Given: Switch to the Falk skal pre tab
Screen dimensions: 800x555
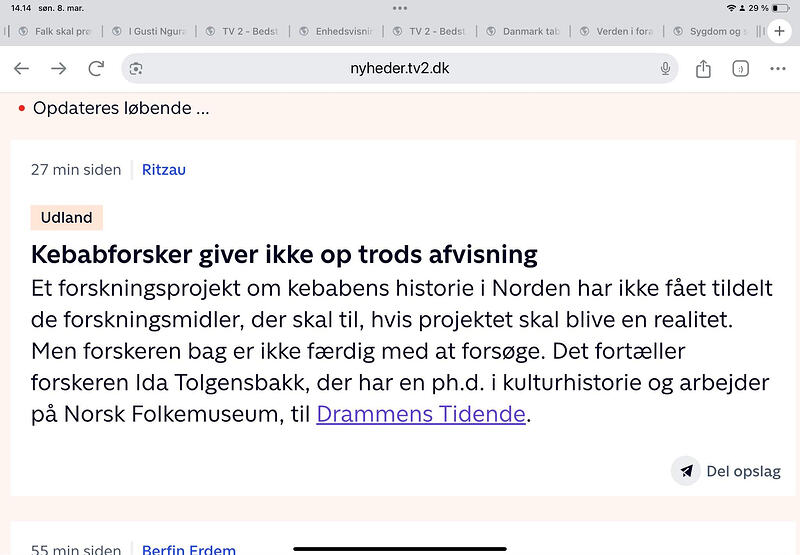Looking at the screenshot, I should (55, 31).
